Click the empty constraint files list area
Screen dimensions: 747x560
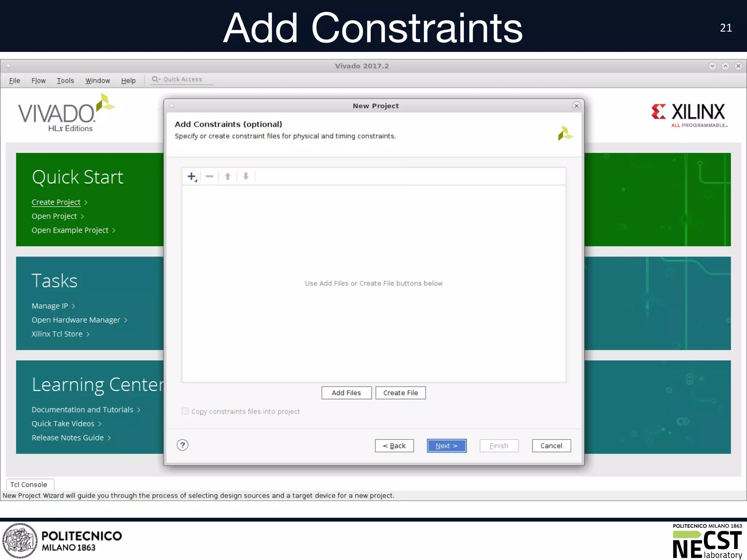(x=374, y=283)
